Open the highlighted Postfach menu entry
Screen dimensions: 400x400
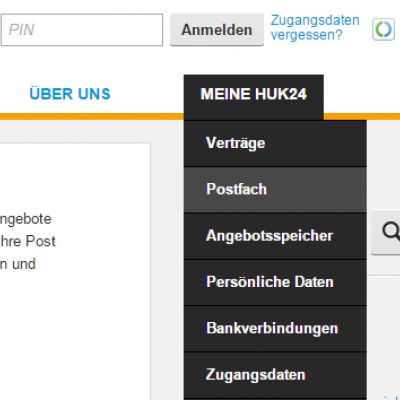(x=275, y=189)
